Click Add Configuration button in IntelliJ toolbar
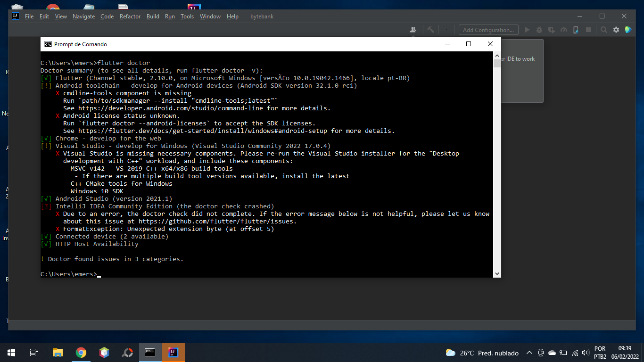The image size is (644, 362). click(x=488, y=30)
